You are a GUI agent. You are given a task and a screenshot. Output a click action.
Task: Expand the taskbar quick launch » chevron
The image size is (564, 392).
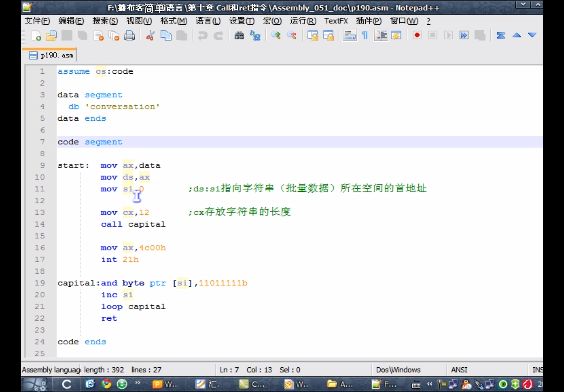(137, 382)
